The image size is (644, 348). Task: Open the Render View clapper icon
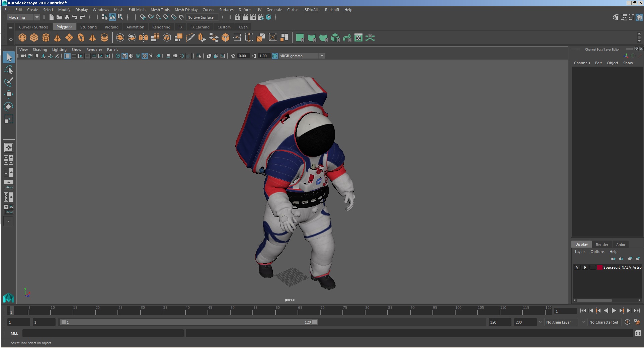point(238,17)
